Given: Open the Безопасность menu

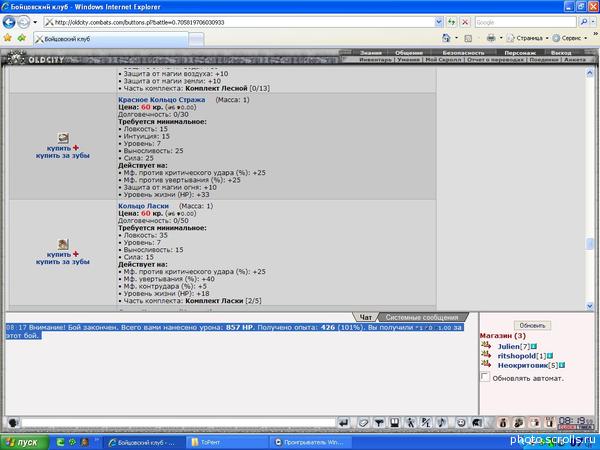Looking at the screenshot, I should (463, 53).
